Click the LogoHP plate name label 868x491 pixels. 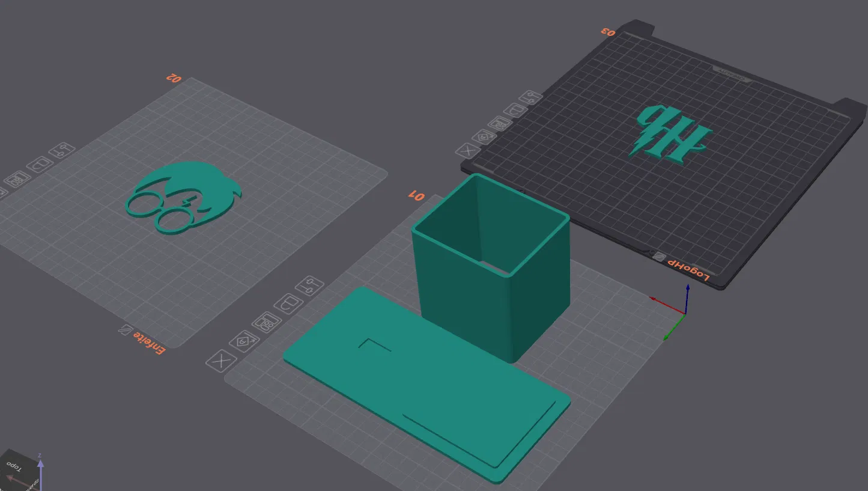pos(690,270)
